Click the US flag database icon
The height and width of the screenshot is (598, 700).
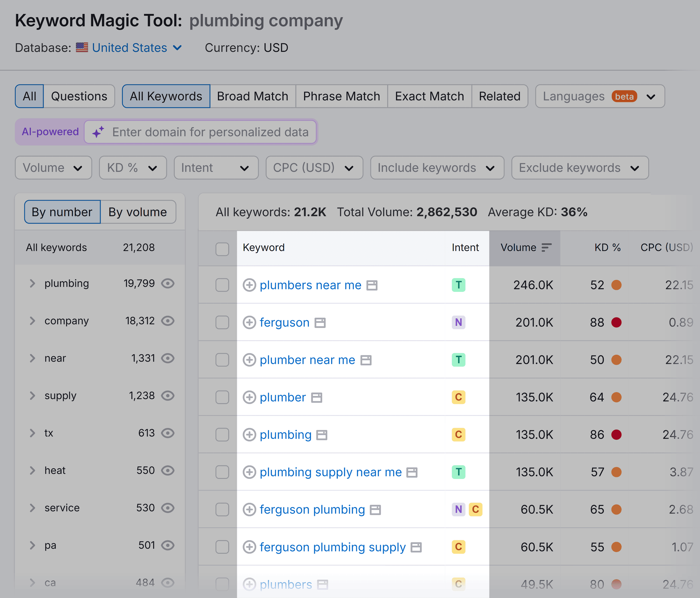click(82, 48)
